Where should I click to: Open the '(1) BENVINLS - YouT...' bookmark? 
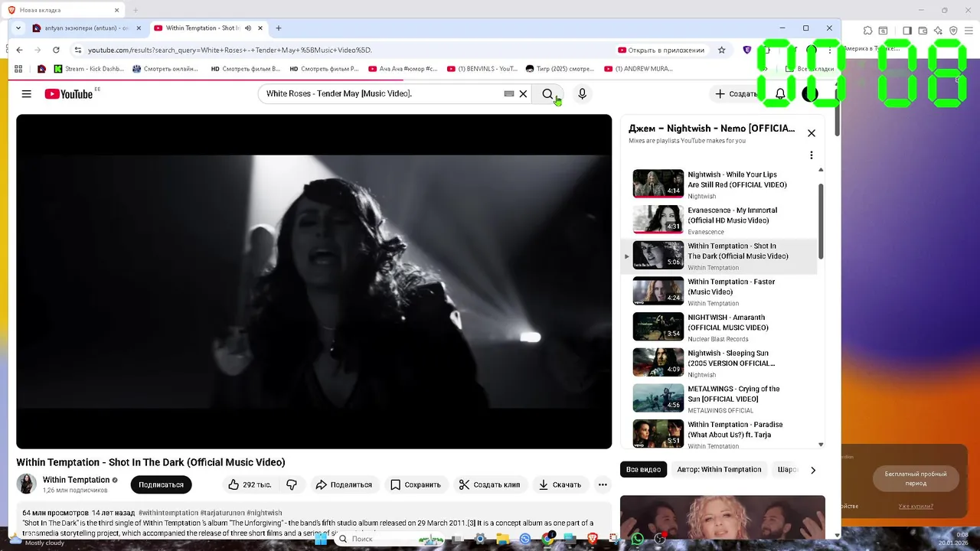pos(482,69)
